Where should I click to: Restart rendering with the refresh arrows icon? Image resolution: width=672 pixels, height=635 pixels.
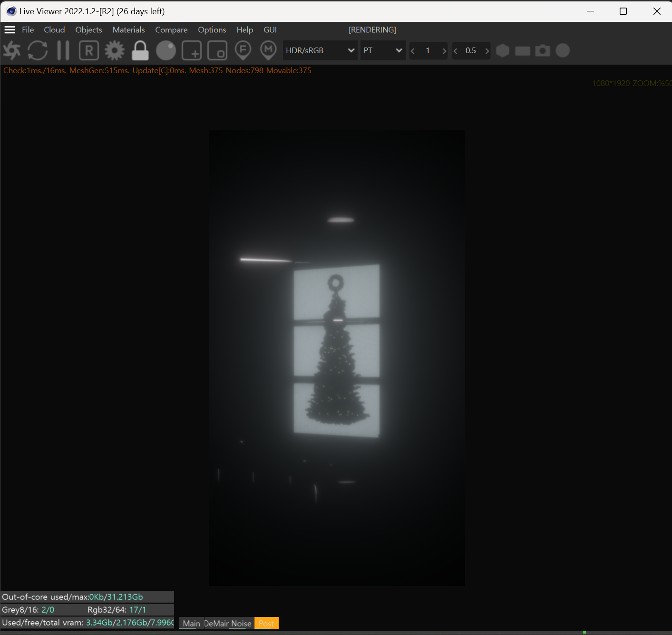pos(38,50)
